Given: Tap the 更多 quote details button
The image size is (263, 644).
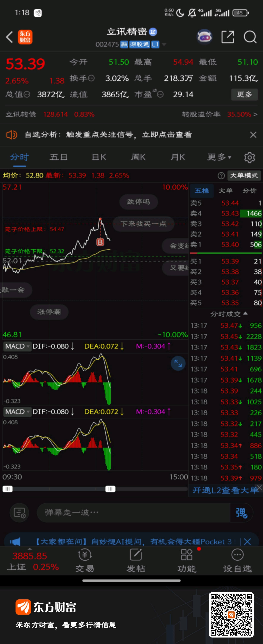Looking at the screenshot, I should click(244, 94).
